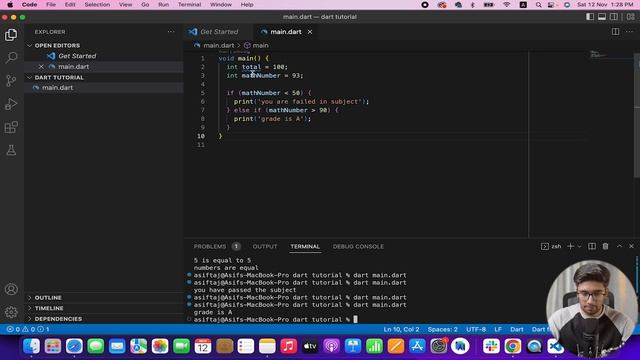640x360 pixels.
Task: Open Control Center in menu bar
Action: click(551, 5)
